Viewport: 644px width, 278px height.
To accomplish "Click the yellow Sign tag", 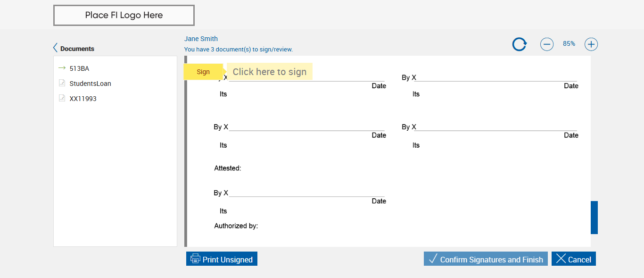I will (203, 72).
